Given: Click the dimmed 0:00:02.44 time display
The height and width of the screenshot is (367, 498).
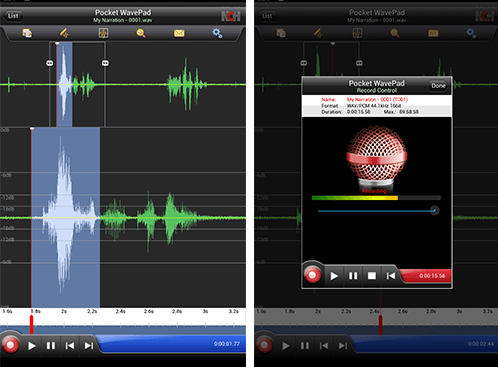Looking at the screenshot, I should [481, 344].
